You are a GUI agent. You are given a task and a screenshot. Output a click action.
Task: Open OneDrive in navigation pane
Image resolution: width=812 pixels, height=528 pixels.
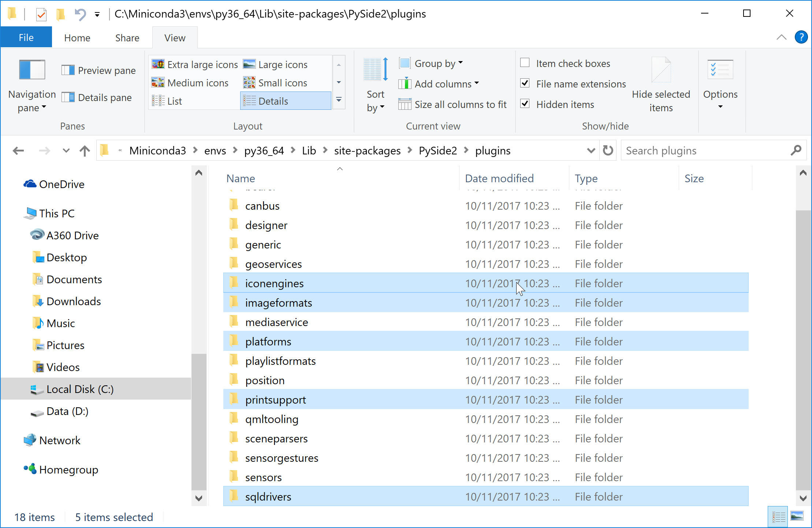[54, 184]
